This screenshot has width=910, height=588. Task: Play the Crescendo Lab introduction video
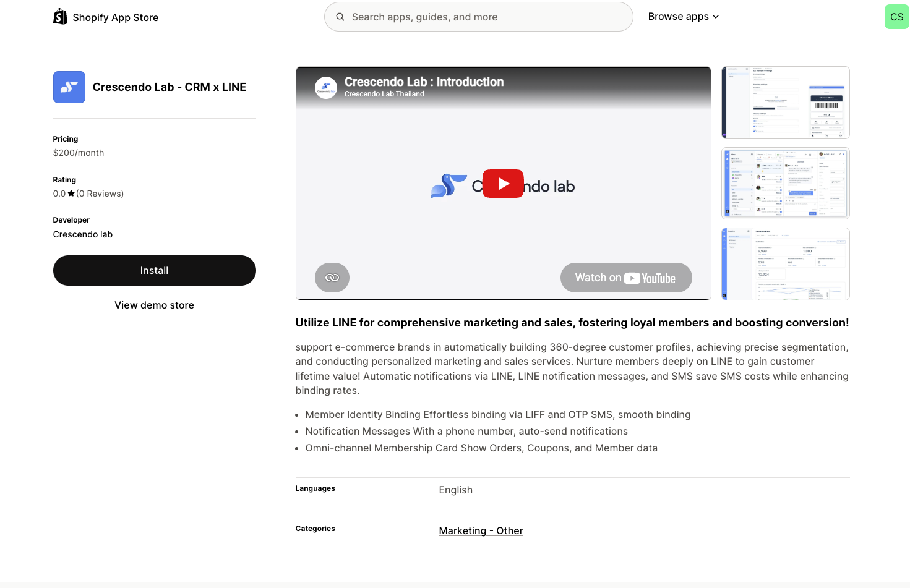tap(503, 184)
